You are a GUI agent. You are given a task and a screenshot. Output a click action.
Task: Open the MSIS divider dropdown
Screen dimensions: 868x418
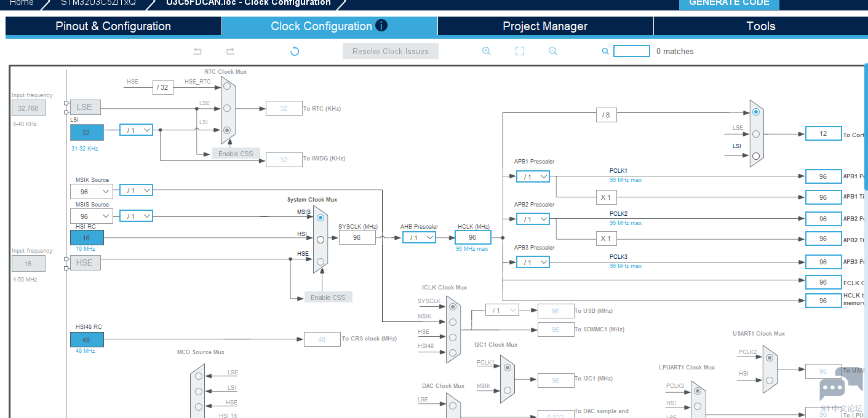pyautogui.click(x=136, y=216)
